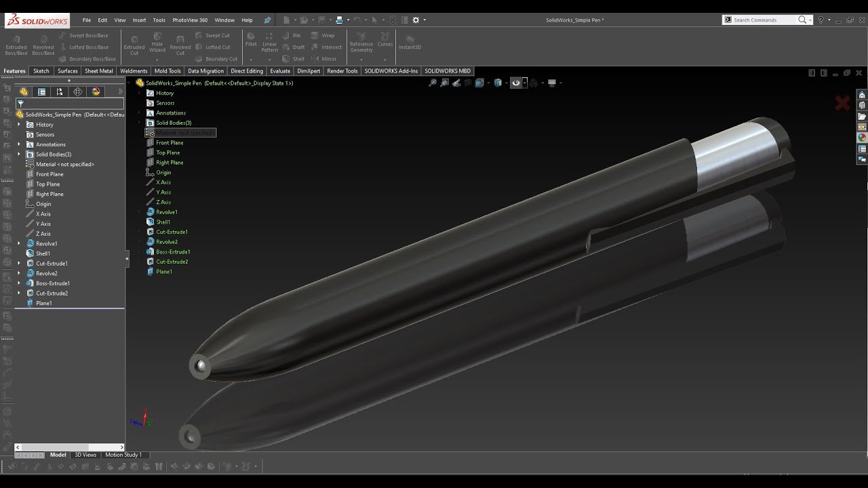
Task: Click the Hole Wizard tool
Action: click(x=157, y=42)
